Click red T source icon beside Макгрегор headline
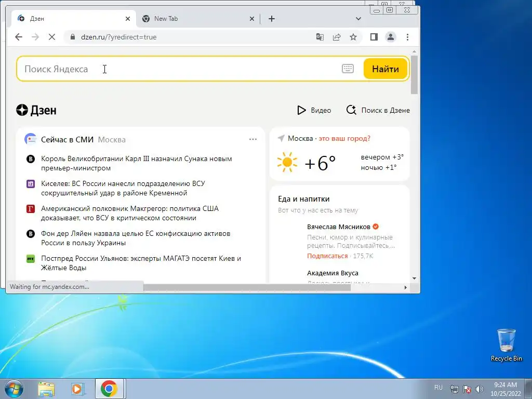Screen dimensions: 532x399 coord(31,209)
